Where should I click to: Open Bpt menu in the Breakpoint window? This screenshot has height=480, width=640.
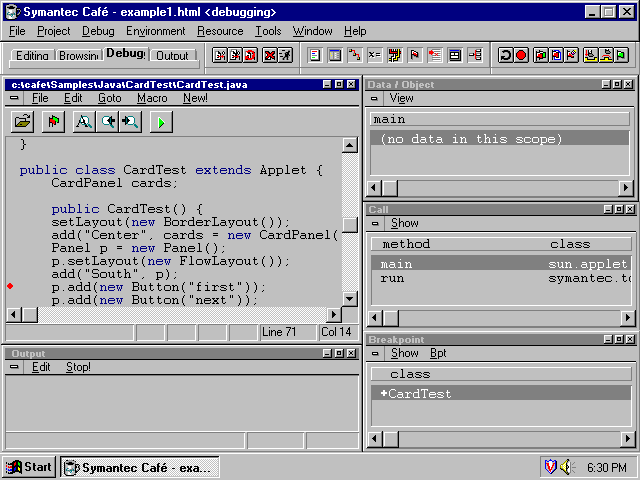[x=438, y=353]
